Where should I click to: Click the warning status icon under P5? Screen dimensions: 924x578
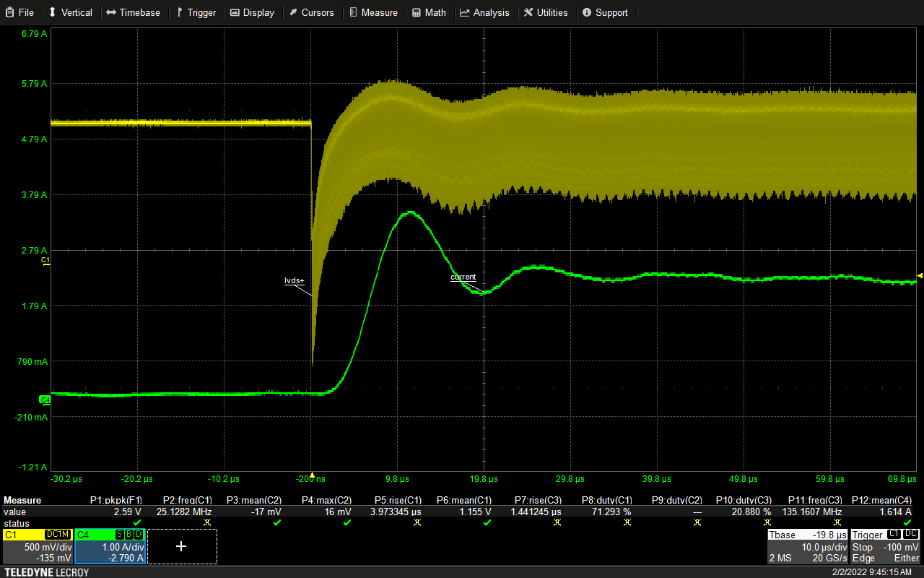[417, 522]
